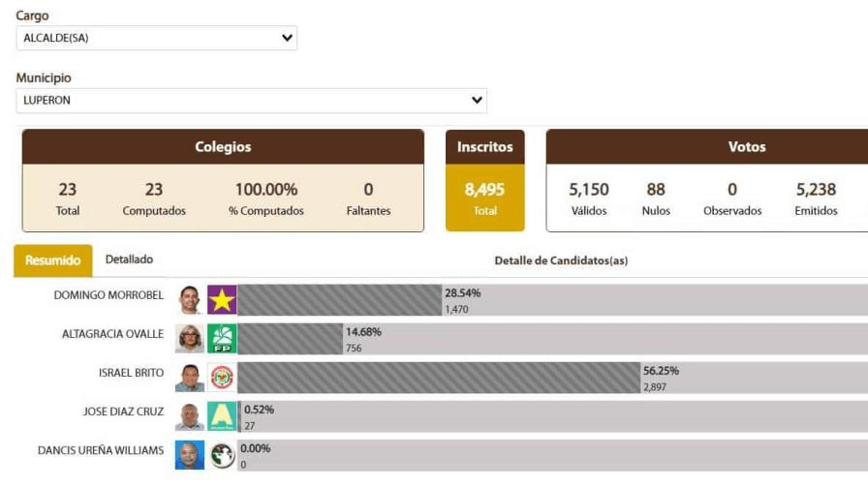The image size is (868, 488).
Task: Click the green FP party logo
Action: pyautogui.click(x=222, y=339)
